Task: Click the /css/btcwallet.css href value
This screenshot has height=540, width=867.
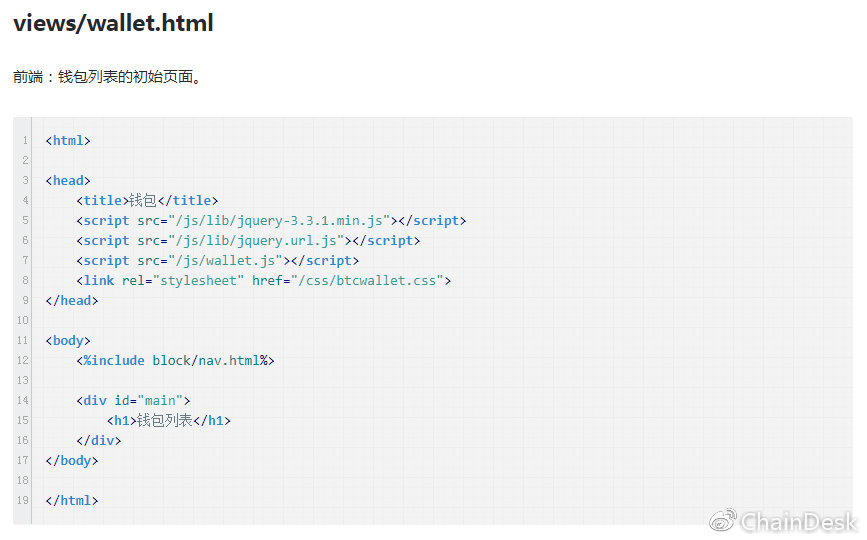Action: pyautogui.click(x=367, y=281)
